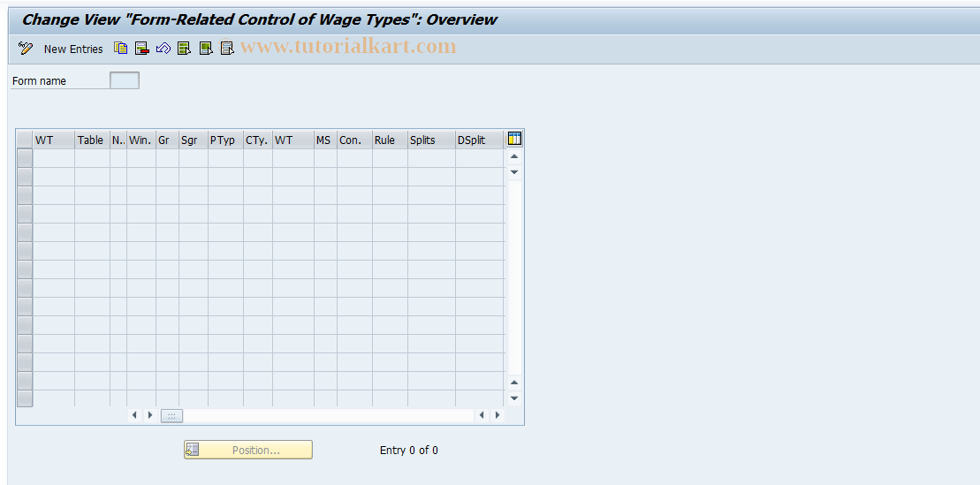Click left horizontal scroll-left arrow

click(134, 415)
